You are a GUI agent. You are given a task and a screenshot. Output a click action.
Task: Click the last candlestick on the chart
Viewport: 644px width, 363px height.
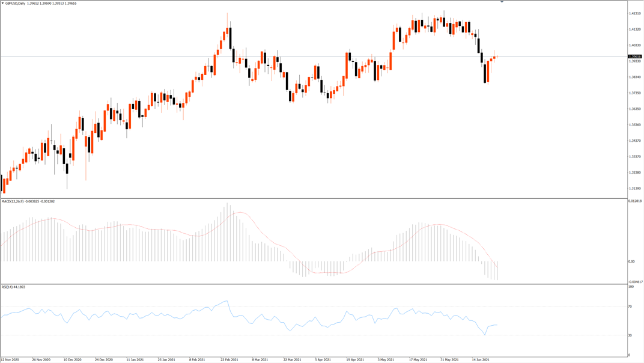click(497, 56)
